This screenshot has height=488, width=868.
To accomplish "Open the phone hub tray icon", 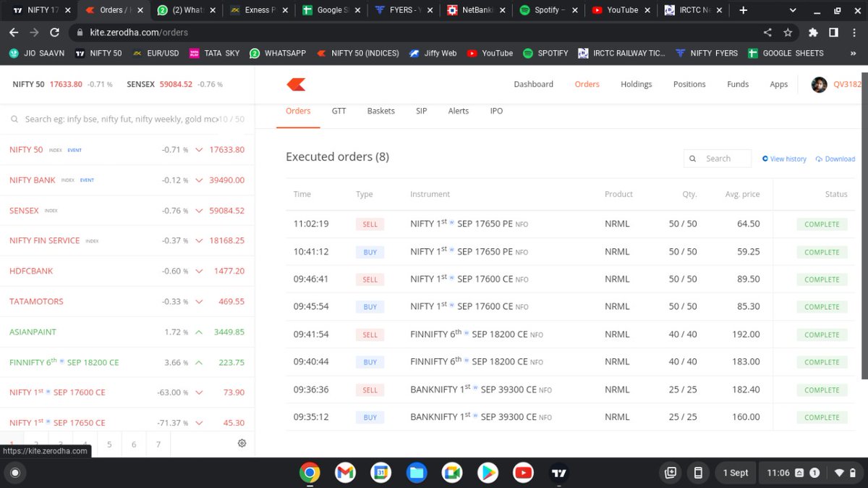I will pos(698,473).
